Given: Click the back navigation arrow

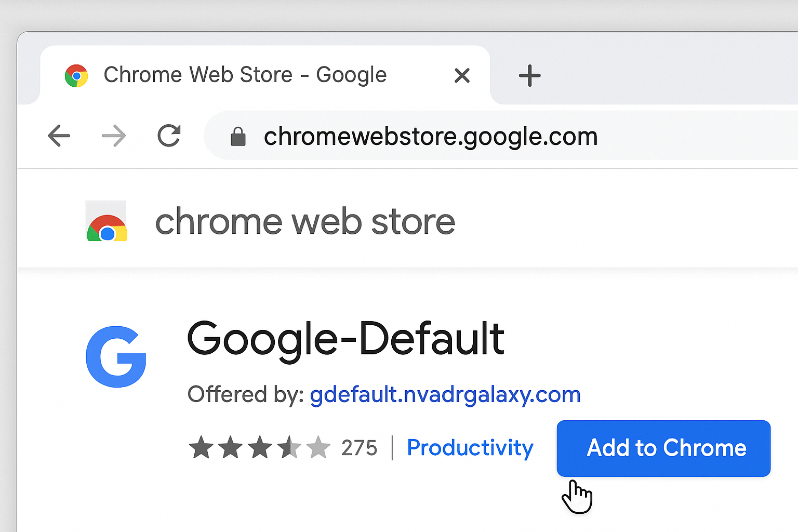Looking at the screenshot, I should [x=59, y=136].
